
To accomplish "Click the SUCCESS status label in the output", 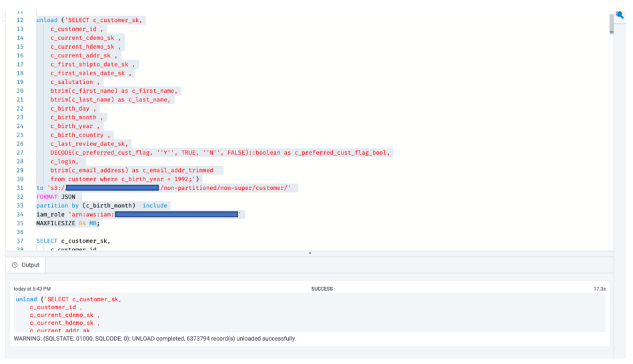I will click(322, 289).
